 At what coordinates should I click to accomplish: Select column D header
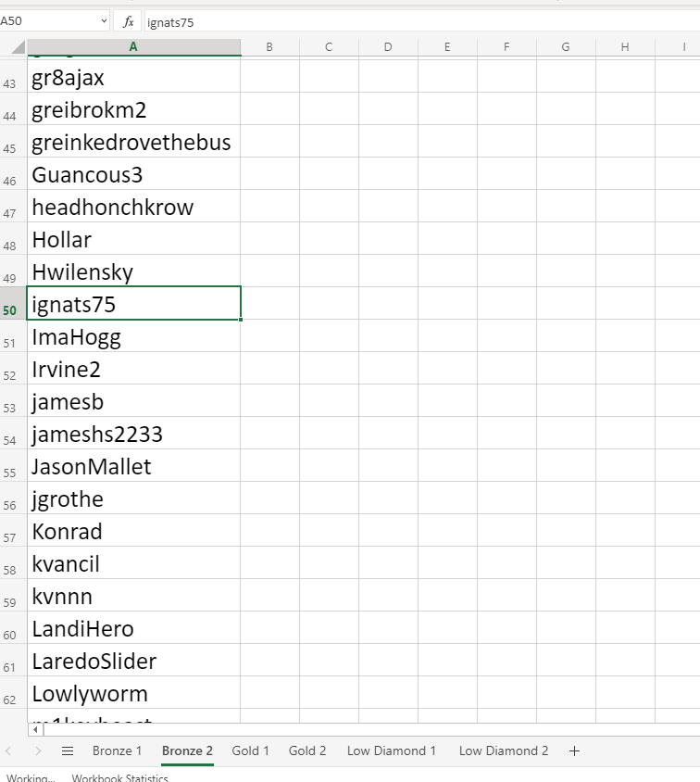pos(388,47)
